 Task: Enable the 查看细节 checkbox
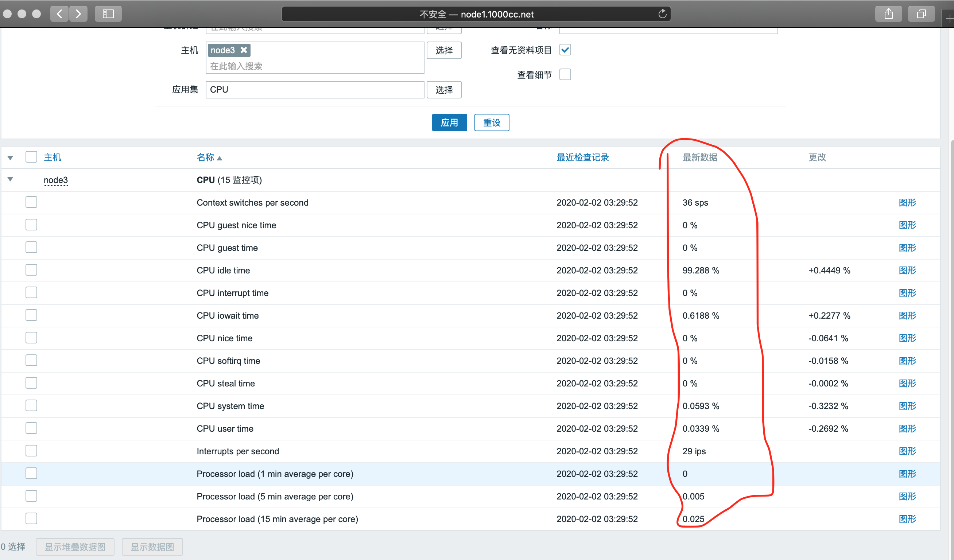point(565,74)
